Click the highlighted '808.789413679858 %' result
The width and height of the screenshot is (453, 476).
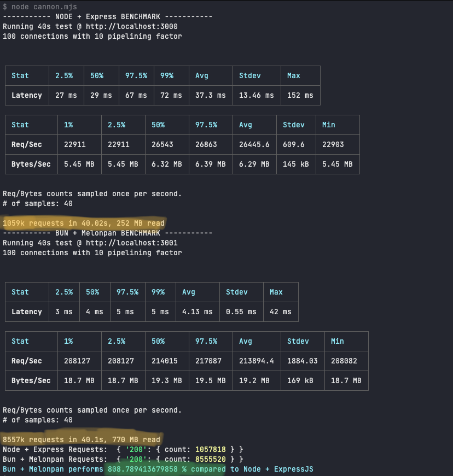(x=147, y=469)
